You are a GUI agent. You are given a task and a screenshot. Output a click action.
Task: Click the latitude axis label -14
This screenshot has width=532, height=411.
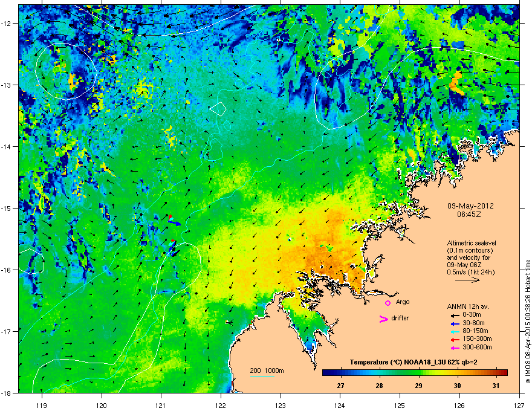[7, 146]
